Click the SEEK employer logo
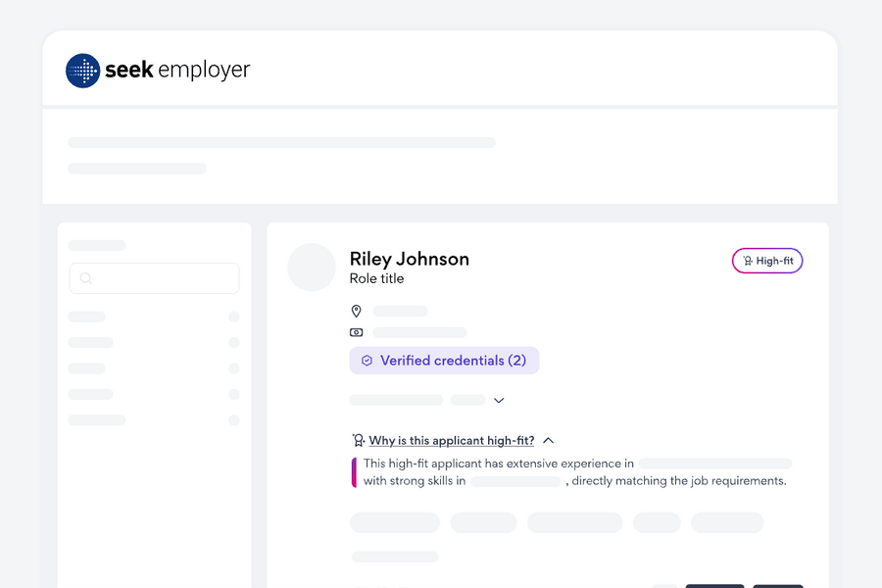Viewport: 882px width, 588px height. click(157, 71)
